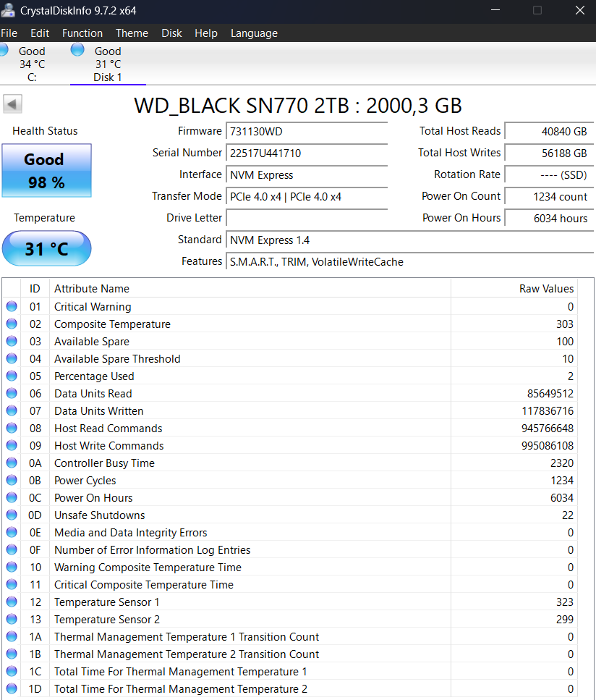This screenshot has width=596, height=700.
Task: Open the Help menu
Action: (x=206, y=33)
